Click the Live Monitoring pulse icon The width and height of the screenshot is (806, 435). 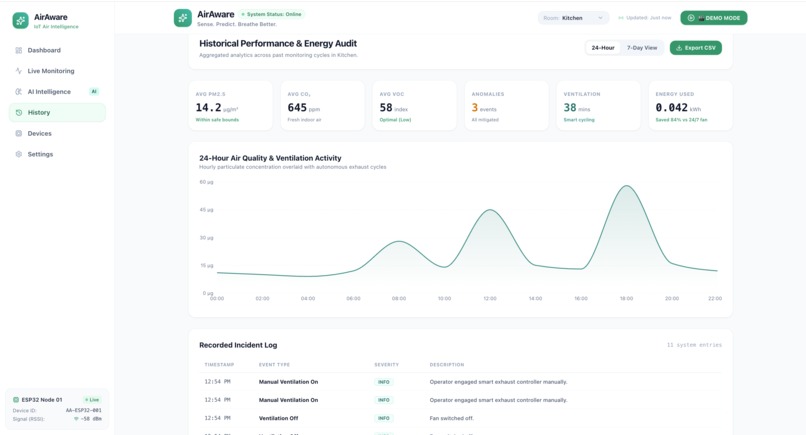19,71
